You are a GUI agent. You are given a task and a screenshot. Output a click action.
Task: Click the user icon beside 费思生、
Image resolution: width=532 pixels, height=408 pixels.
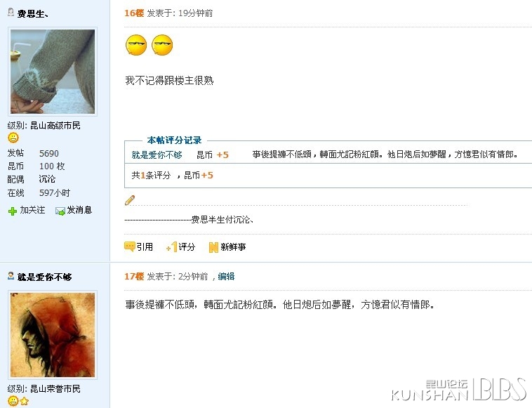point(11,13)
